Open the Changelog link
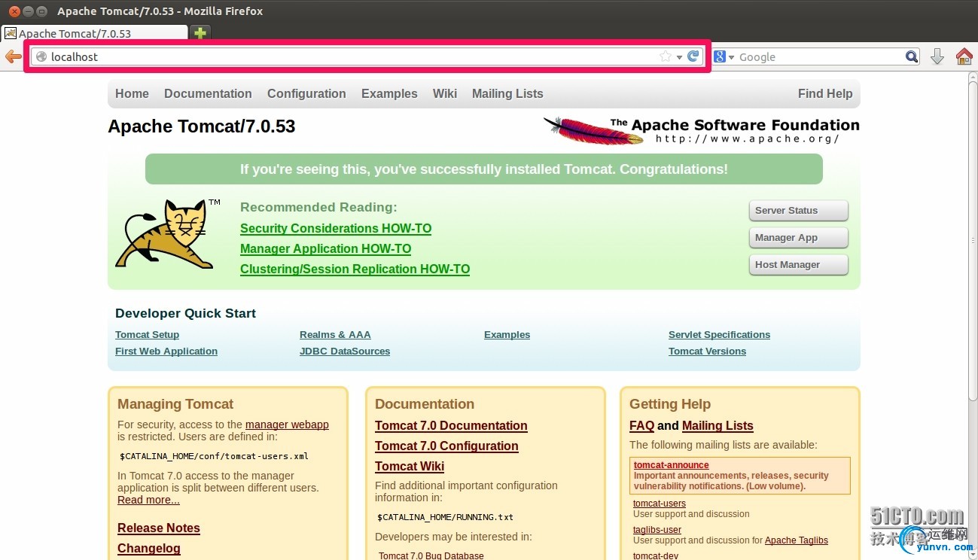Screen dimensions: 978x560 pos(149,548)
